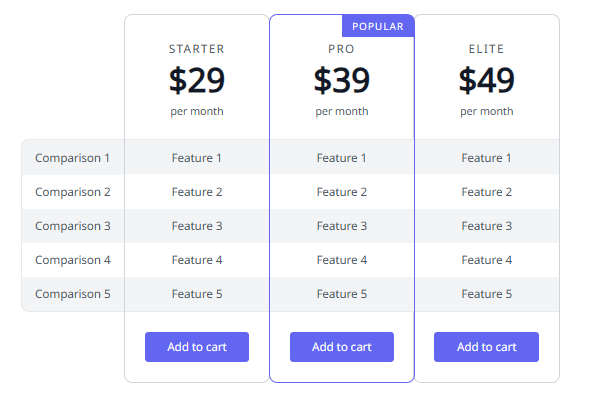Select the Comparison 4 row label
The height and width of the screenshot is (400, 600).
point(73,260)
